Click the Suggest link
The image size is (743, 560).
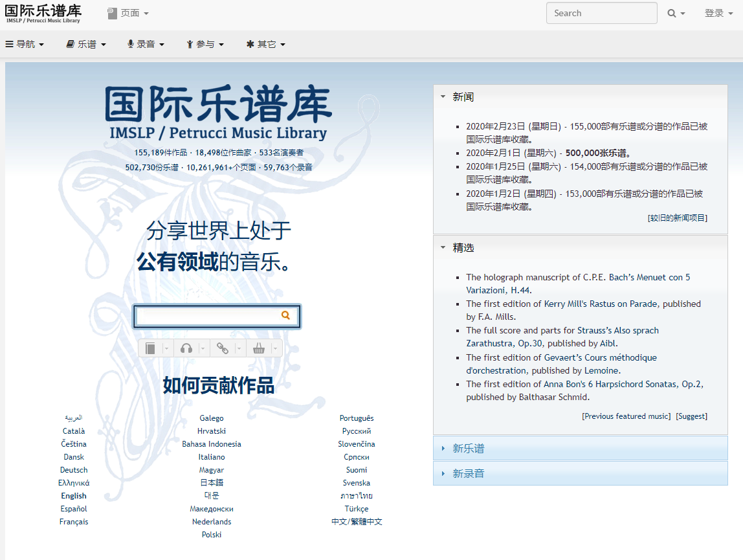click(691, 416)
